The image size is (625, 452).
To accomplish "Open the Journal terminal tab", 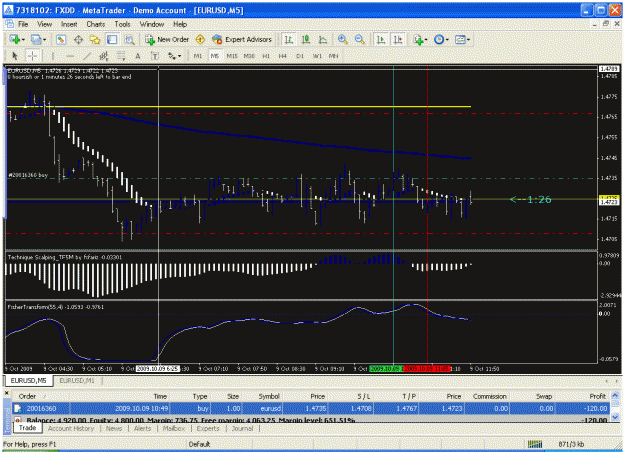I will [242, 428].
